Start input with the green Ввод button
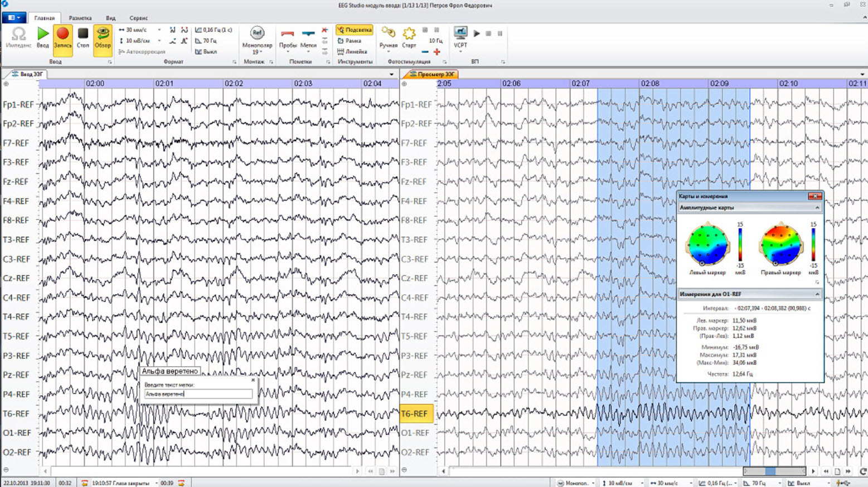 (43, 38)
